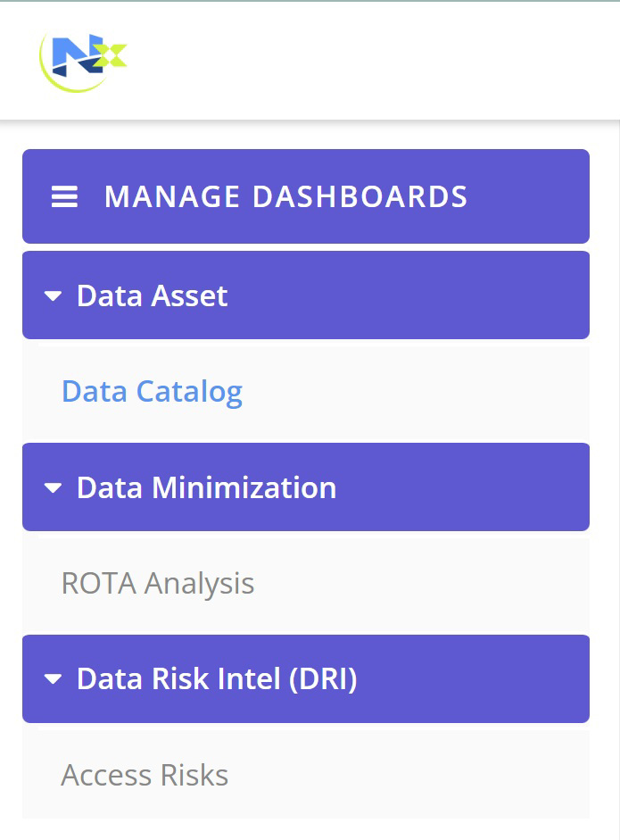Collapse the Data Minimization section
Screen dimensions: 620x840
click(306, 487)
